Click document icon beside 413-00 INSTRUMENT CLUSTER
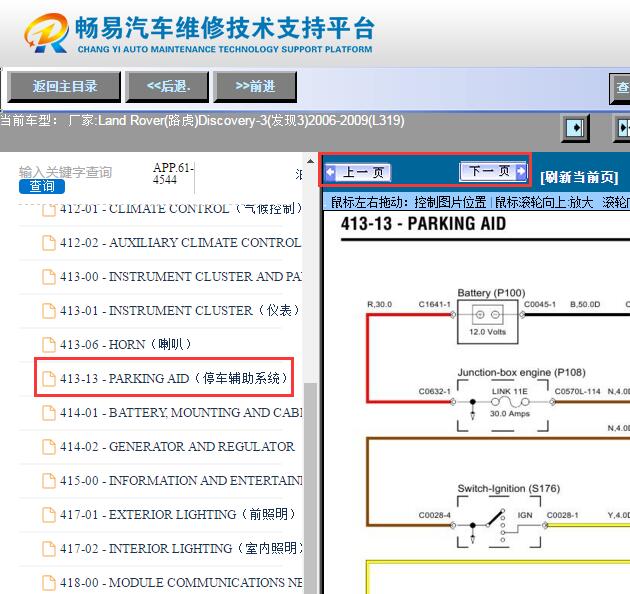630x594 pixels. [x=49, y=277]
